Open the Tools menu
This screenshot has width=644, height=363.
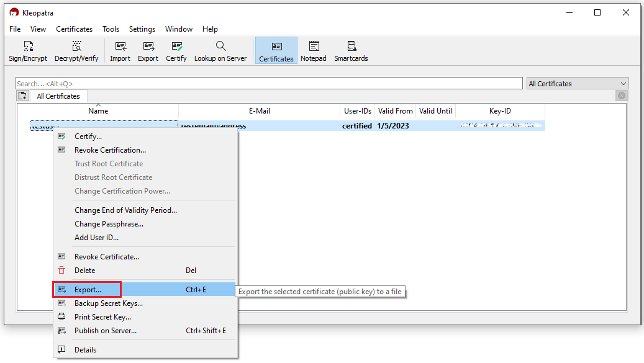(x=111, y=29)
